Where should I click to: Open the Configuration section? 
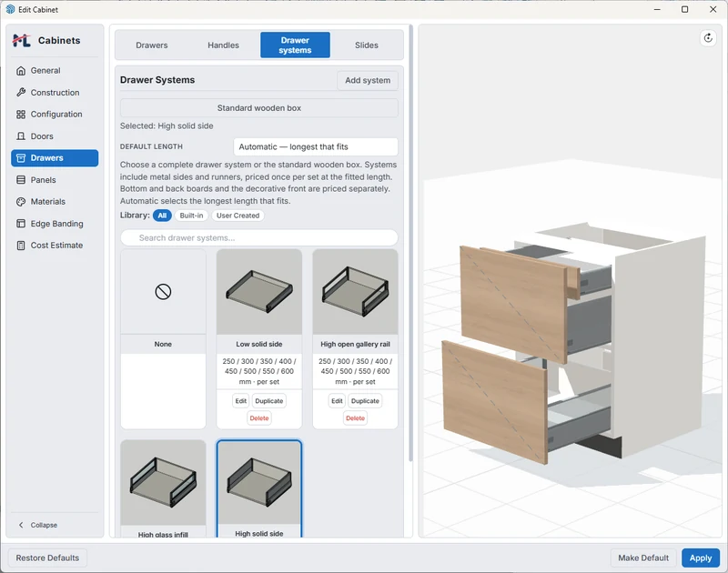tap(55, 114)
